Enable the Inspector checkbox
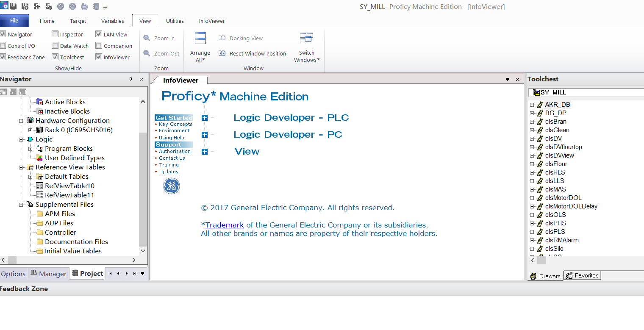The width and height of the screenshot is (644, 330). pos(55,34)
